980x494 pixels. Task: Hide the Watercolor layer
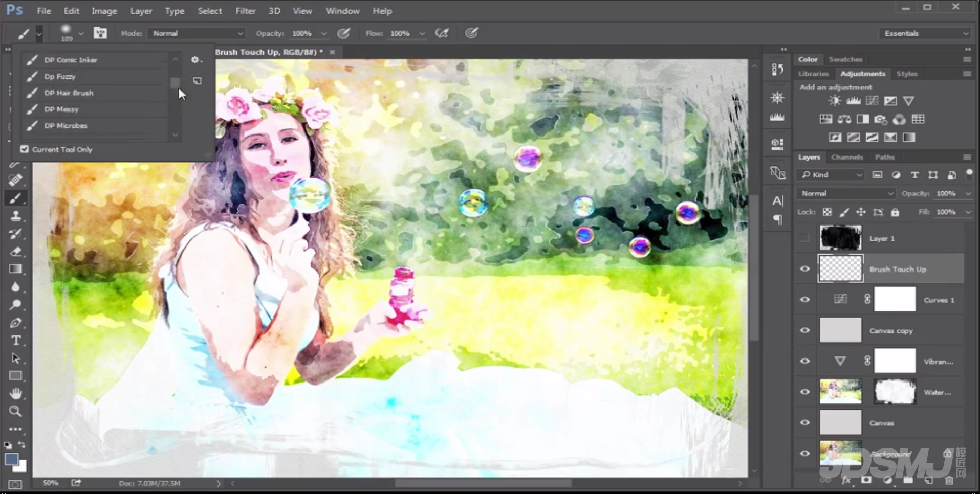(x=805, y=392)
